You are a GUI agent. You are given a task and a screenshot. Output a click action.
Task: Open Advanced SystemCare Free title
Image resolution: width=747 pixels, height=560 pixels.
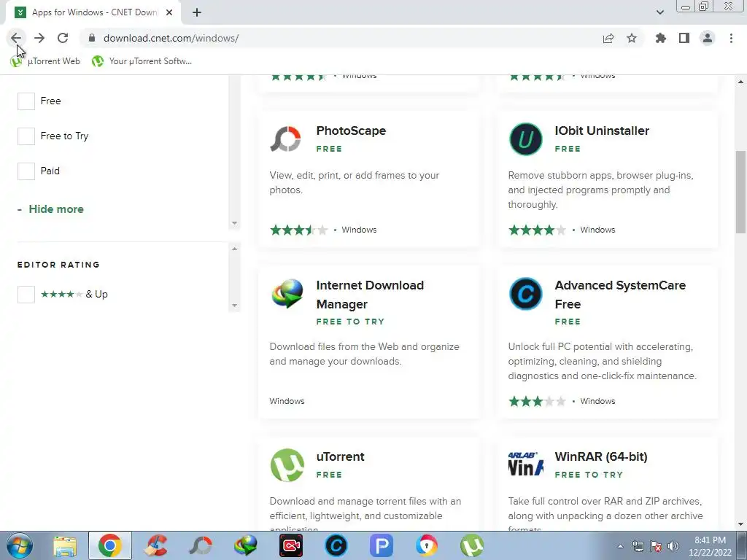[x=620, y=295]
